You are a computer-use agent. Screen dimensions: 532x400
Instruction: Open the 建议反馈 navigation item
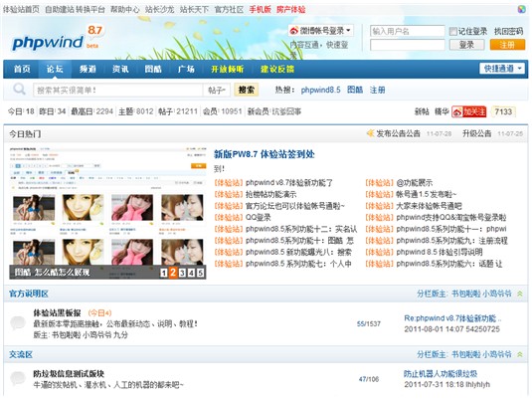[277, 69]
